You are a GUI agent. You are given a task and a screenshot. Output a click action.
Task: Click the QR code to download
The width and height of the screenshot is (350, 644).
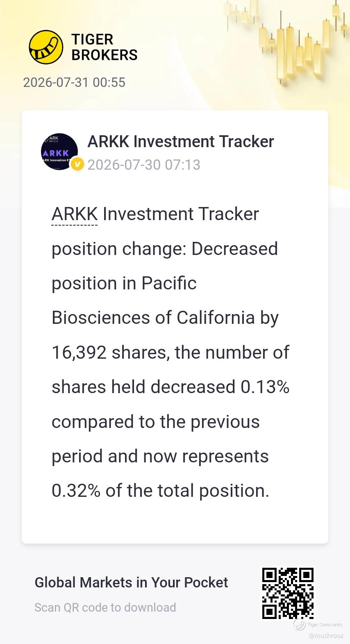tap(288, 594)
